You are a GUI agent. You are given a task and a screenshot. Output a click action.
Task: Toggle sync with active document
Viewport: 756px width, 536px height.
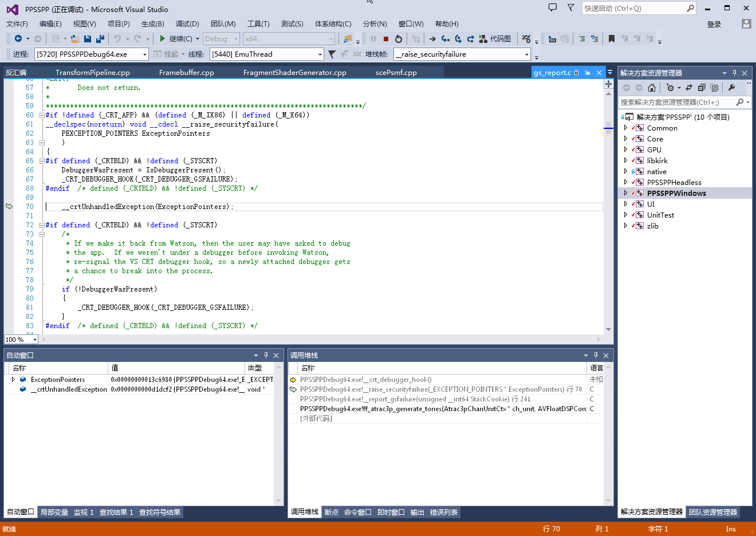(689, 88)
